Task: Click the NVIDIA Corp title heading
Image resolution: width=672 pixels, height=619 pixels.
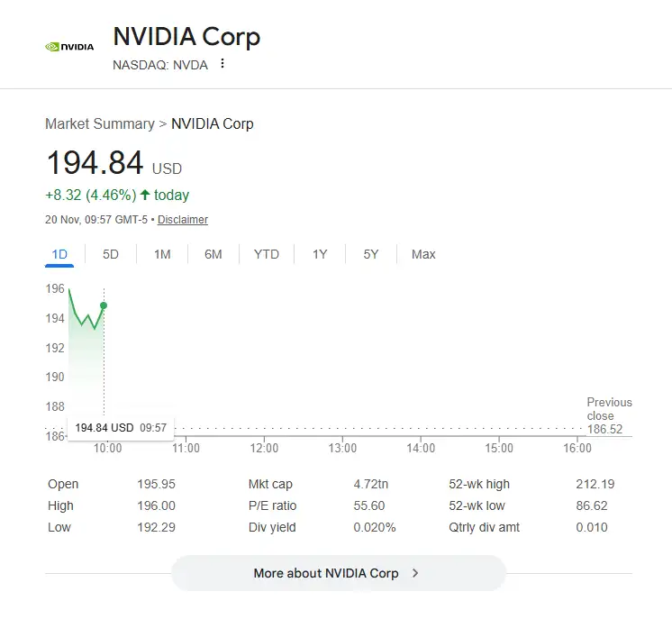Action: pyautogui.click(x=186, y=36)
